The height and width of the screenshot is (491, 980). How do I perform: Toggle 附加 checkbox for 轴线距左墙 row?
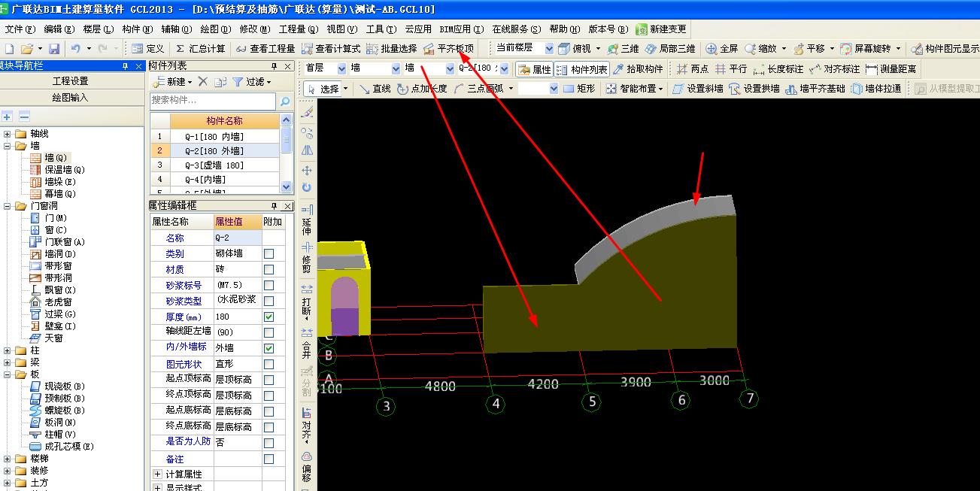tap(269, 333)
